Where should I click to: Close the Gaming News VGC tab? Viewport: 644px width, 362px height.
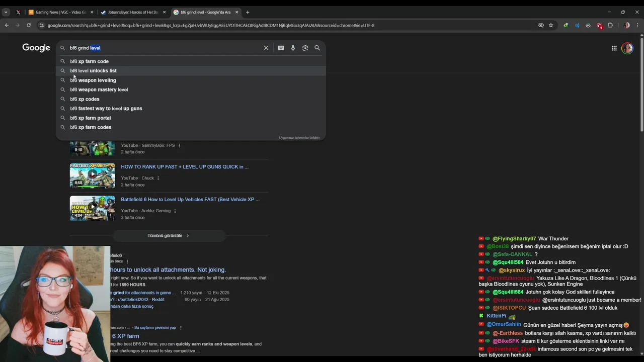92,12
